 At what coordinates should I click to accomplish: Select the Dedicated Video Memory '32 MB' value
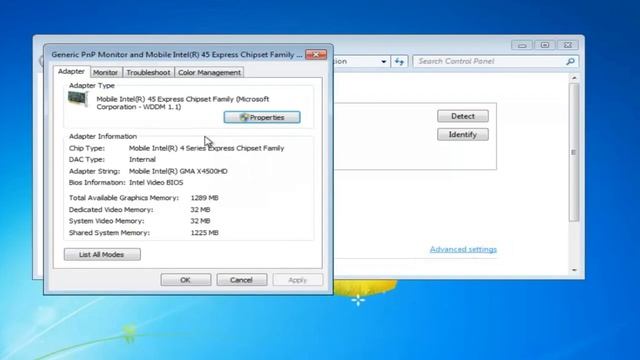(200, 209)
